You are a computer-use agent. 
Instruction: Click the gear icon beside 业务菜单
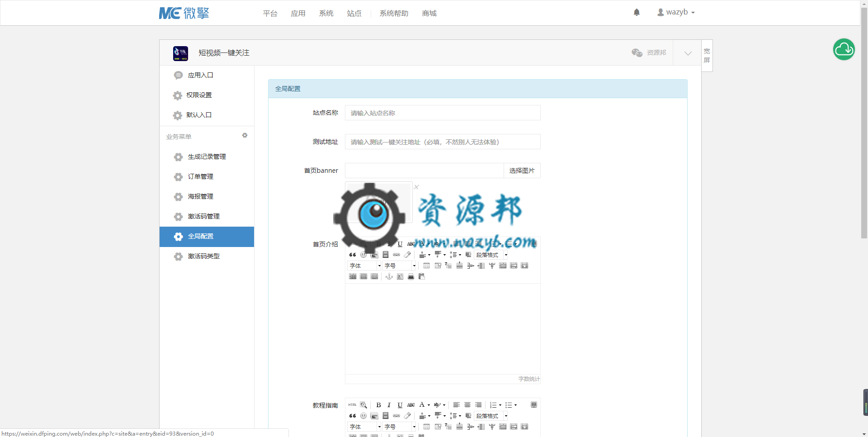pyautogui.click(x=245, y=135)
